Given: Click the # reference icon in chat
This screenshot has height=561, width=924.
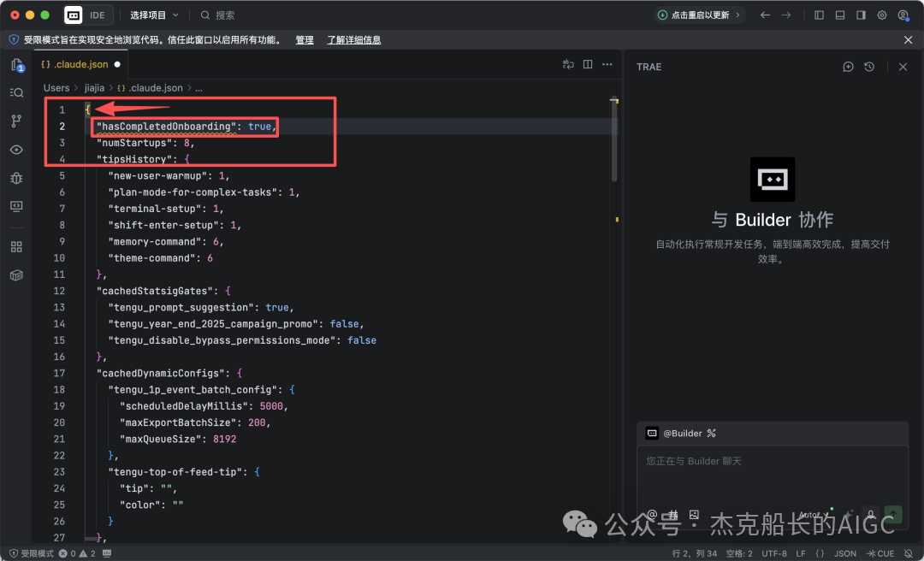Looking at the screenshot, I should (x=673, y=515).
